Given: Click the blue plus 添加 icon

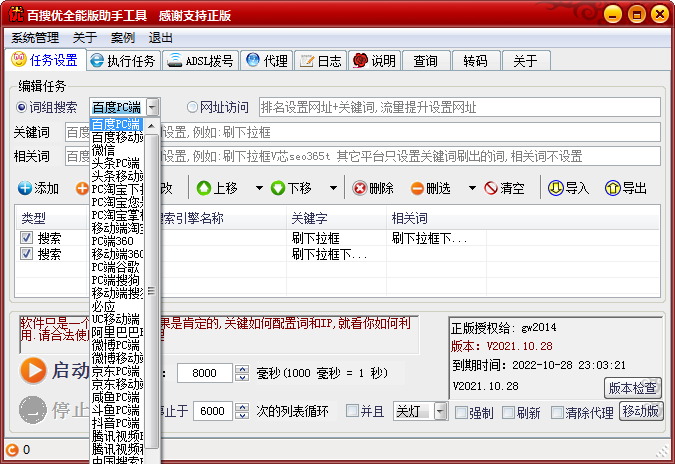Looking at the screenshot, I should pos(25,188).
